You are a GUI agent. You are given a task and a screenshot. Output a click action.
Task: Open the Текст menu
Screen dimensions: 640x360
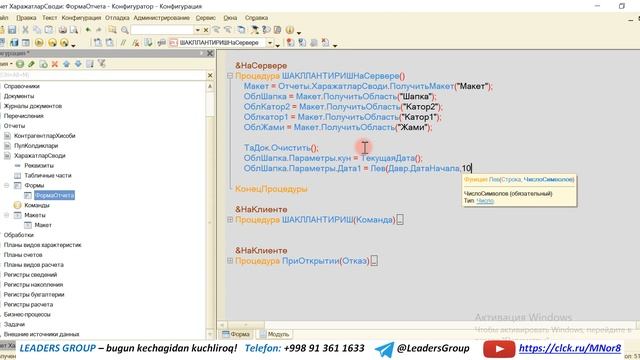49,18
